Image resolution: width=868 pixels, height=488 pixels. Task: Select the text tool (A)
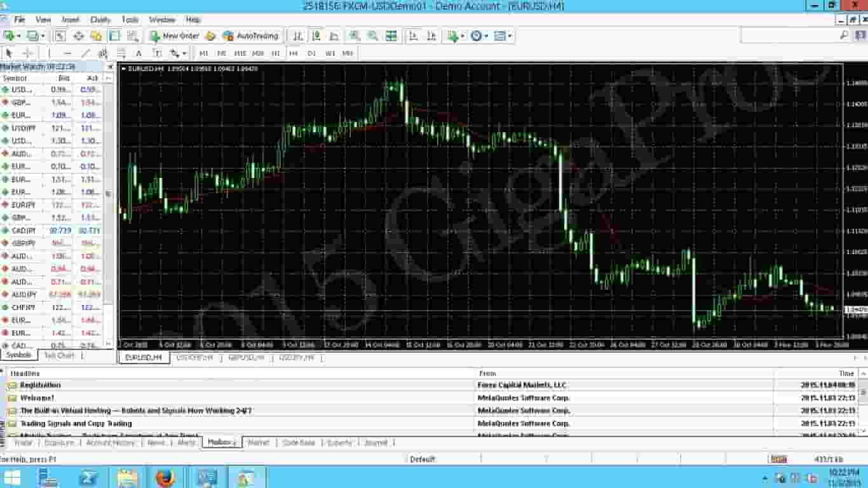tap(139, 53)
